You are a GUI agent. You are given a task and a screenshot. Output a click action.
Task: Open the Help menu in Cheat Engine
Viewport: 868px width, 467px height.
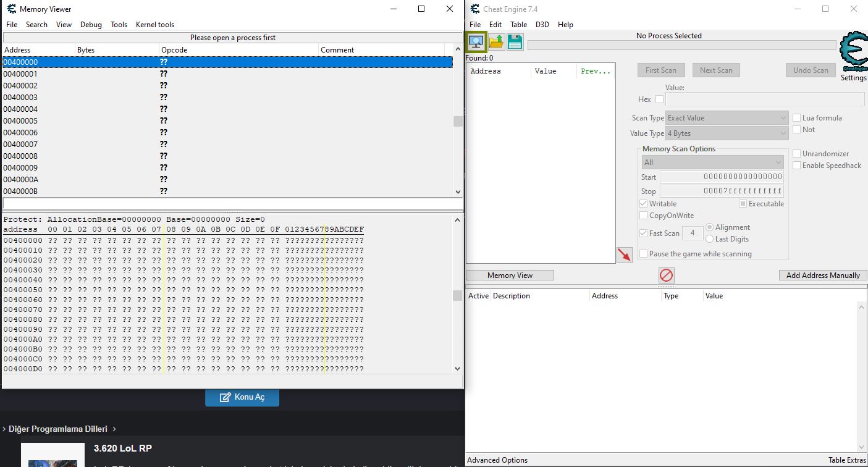pos(565,25)
